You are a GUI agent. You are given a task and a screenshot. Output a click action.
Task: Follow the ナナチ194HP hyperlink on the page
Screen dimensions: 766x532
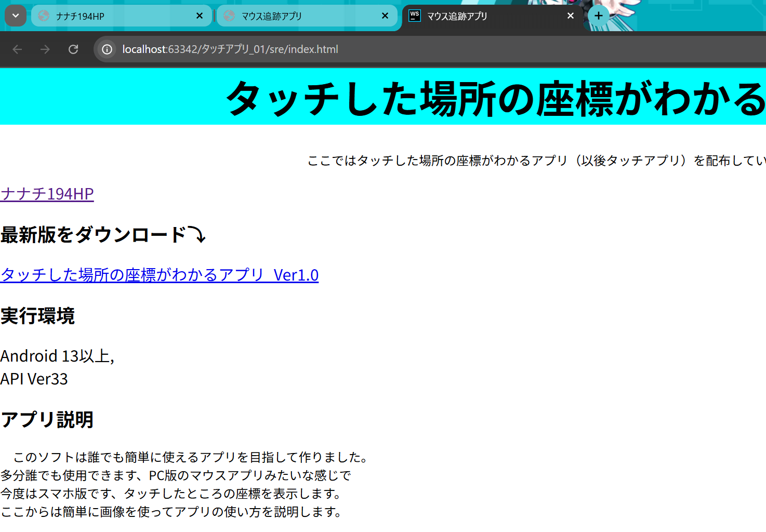(x=47, y=194)
